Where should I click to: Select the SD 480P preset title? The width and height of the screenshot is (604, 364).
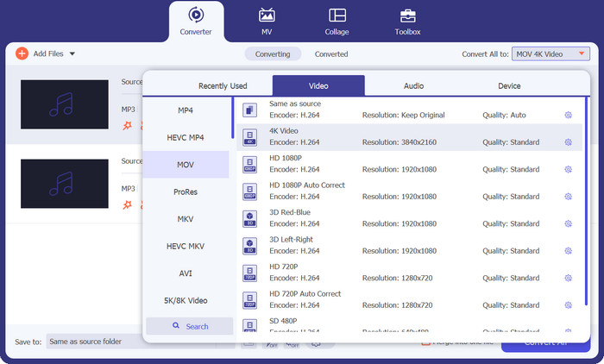click(x=283, y=321)
